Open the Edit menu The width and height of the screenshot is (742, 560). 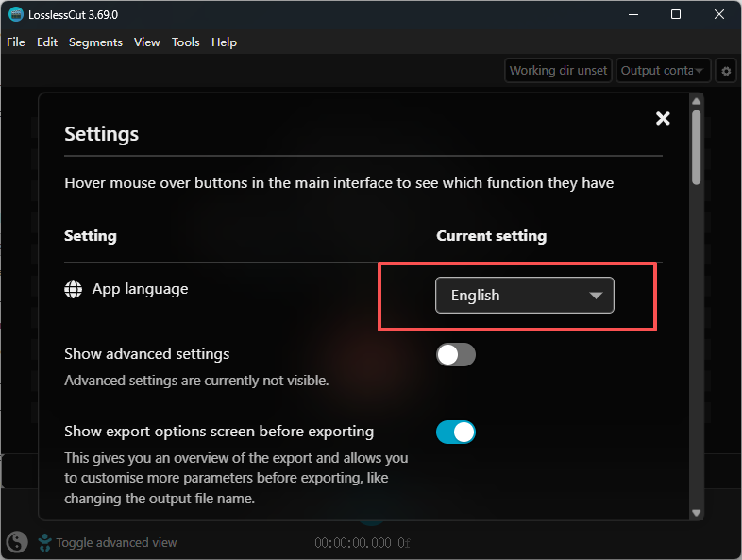[x=47, y=42]
